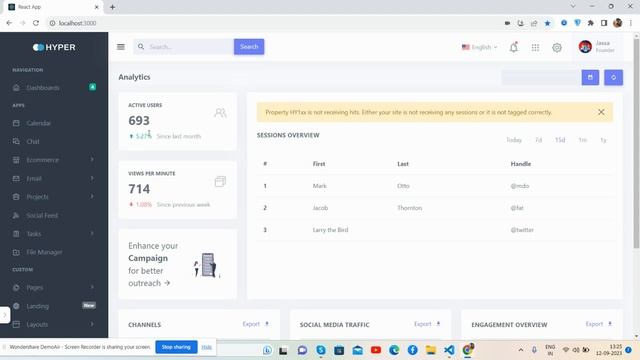Click the Views Per Minute stack icon

tap(220, 181)
